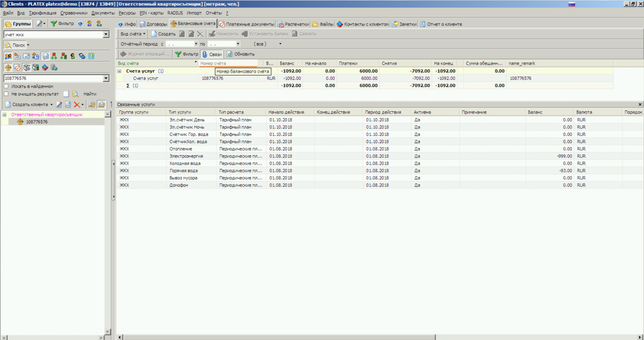Open the Отчёты menu
Viewport: 644px width, 340px height.
point(214,13)
